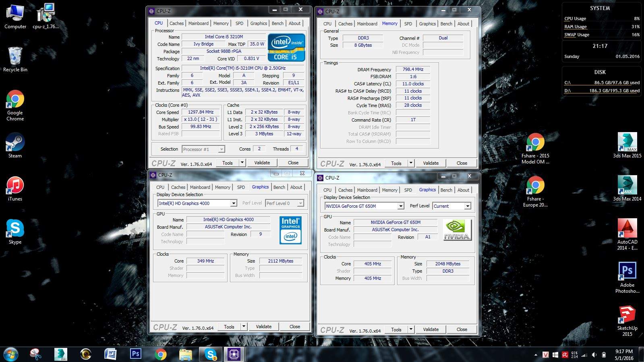Open the File Explorer taskbar icon
Image resolution: width=644 pixels, height=362 pixels.
click(x=185, y=354)
